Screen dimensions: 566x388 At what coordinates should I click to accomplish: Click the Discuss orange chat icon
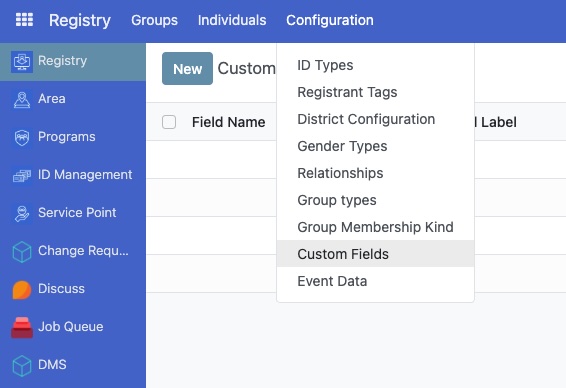pos(22,289)
